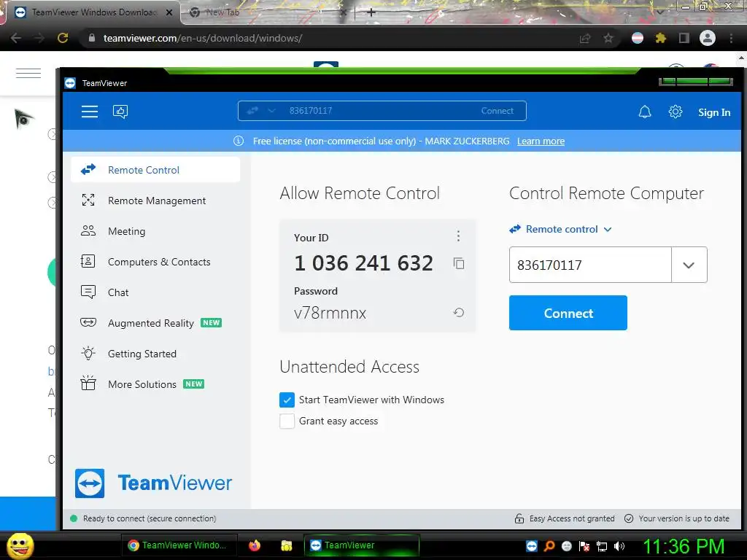The width and height of the screenshot is (747, 560).
Task: Expand the partner ID dropdown arrow
Action: (689, 265)
